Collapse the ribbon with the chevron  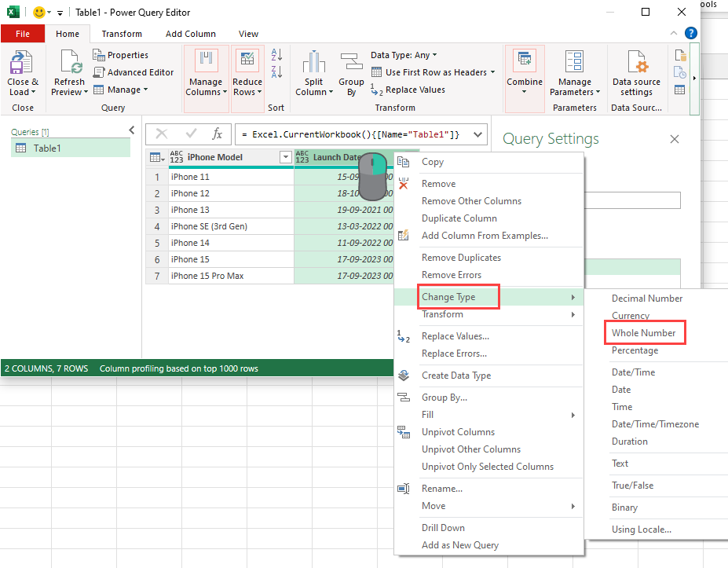(674, 33)
